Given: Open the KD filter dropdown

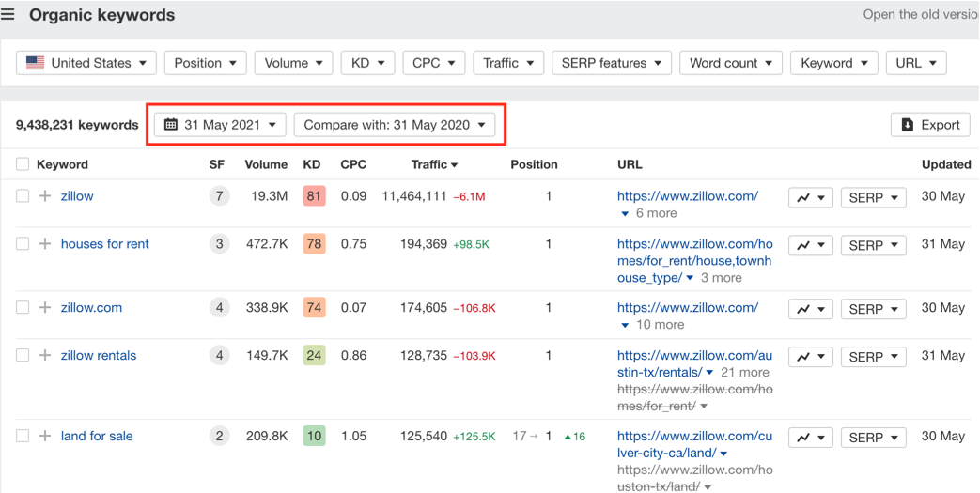Looking at the screenshot, I should tap(368, 63).
